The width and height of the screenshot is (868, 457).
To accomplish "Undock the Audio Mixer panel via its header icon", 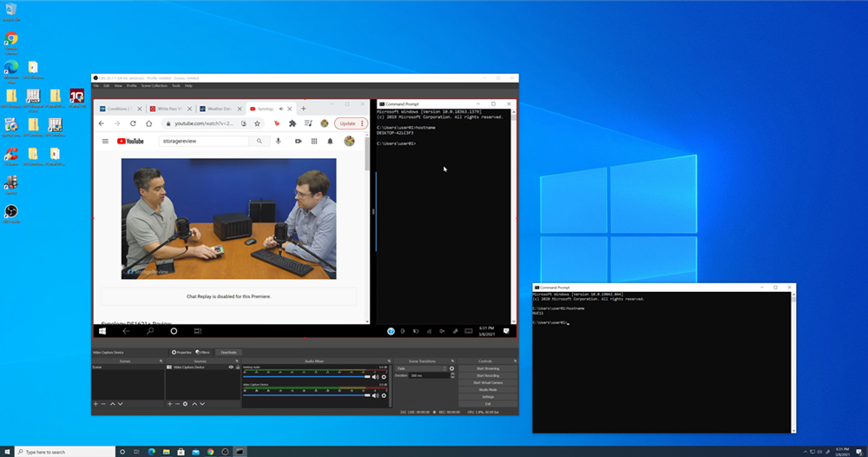I will pyautogui.click(x=389, y=361).
